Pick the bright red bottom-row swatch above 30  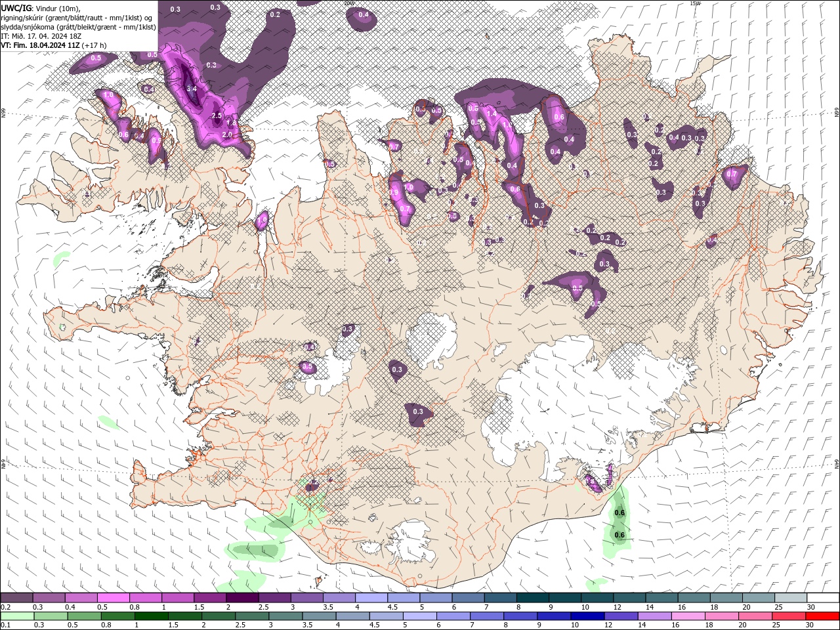[823, 616]
